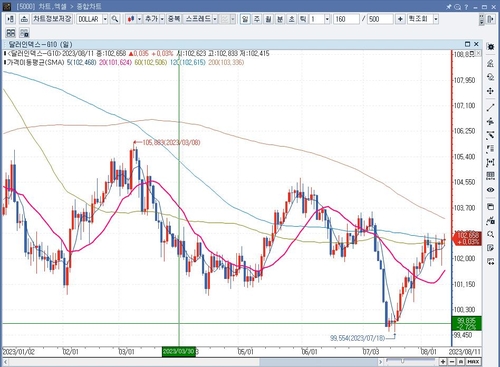
Task: Click the bar count field showing 160
Action: [346, 19]
